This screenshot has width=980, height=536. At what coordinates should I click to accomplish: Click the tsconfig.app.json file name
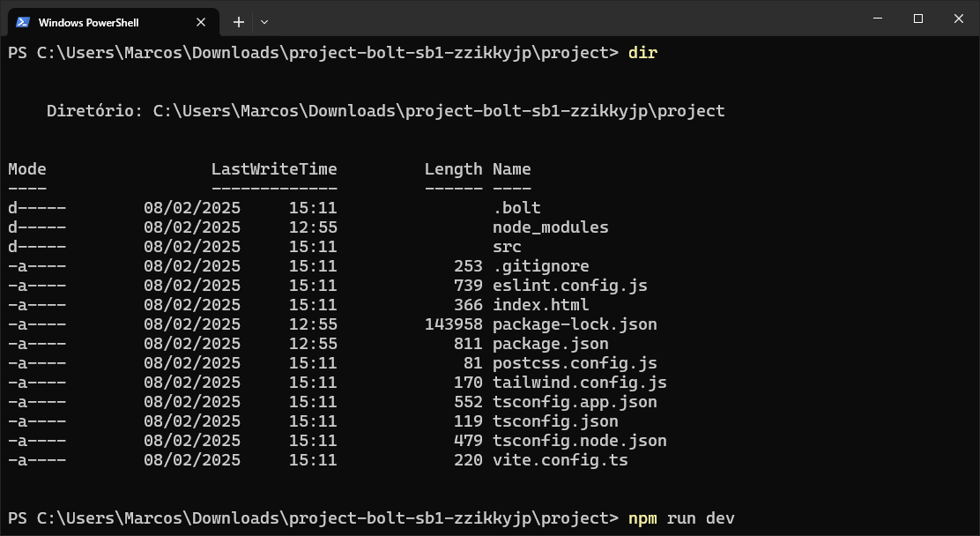coord(575,401)
